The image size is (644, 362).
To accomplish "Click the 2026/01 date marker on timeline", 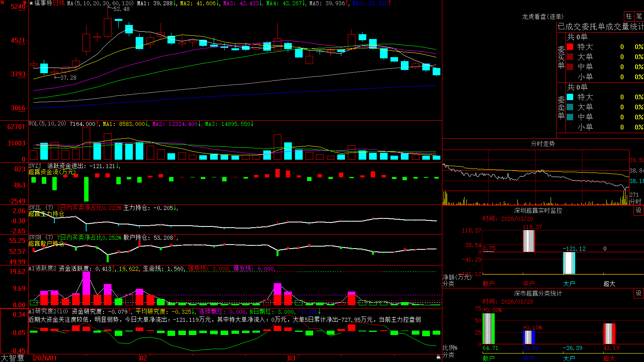I will click(x=45, y=358).
